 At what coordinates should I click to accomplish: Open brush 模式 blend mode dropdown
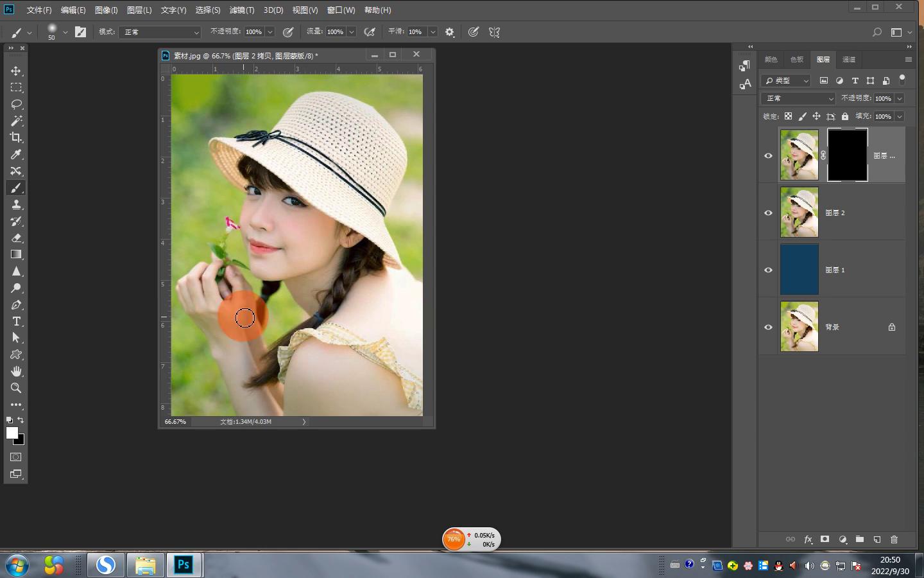(x=160, y=32)
